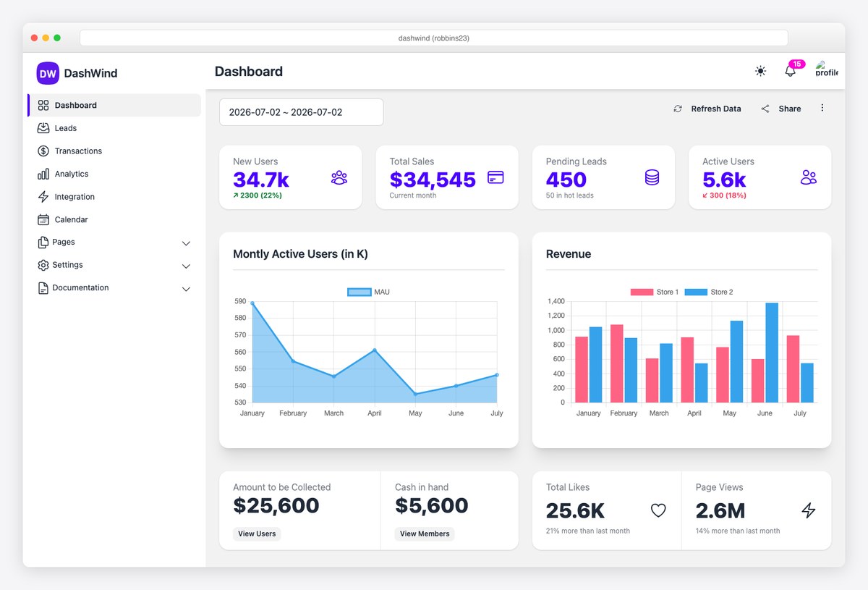Click February Store 1 pink revenue bar
Image resolution: width=868 pixels, height=590 pixels.
click(617, 363)
